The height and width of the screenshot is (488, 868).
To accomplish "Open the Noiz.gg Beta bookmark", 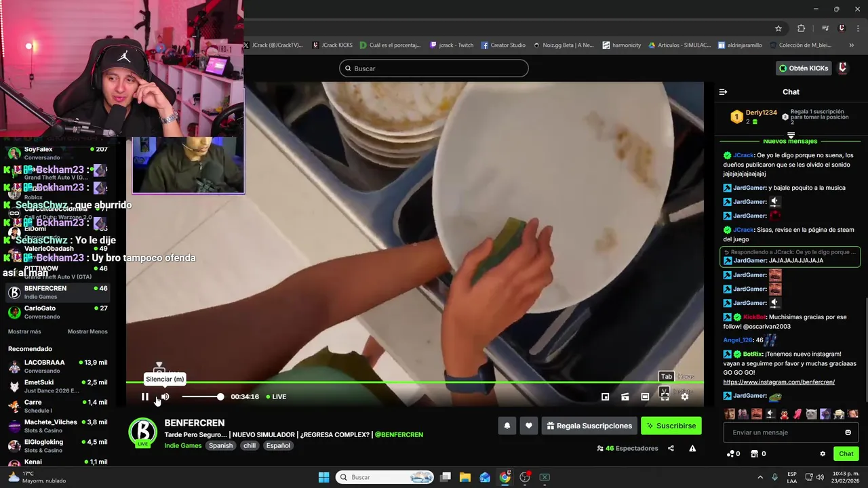I will coord(564,45).
